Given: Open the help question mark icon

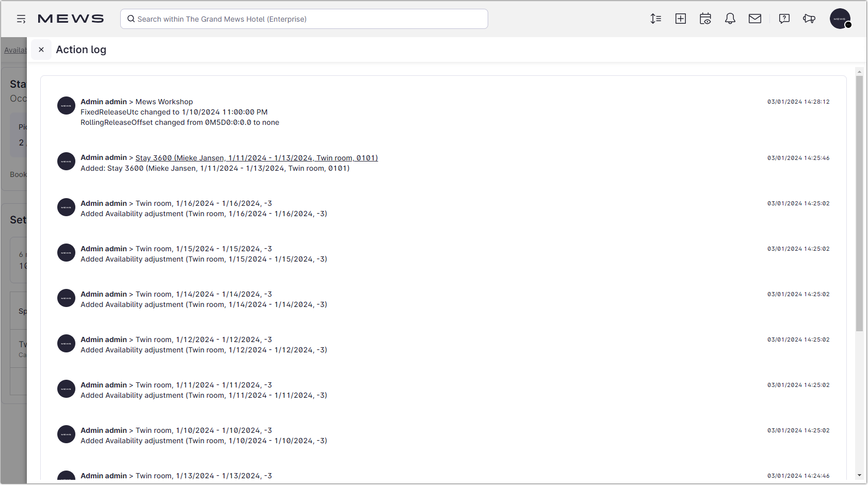Looking at the screenshot, I should [784, 19].
